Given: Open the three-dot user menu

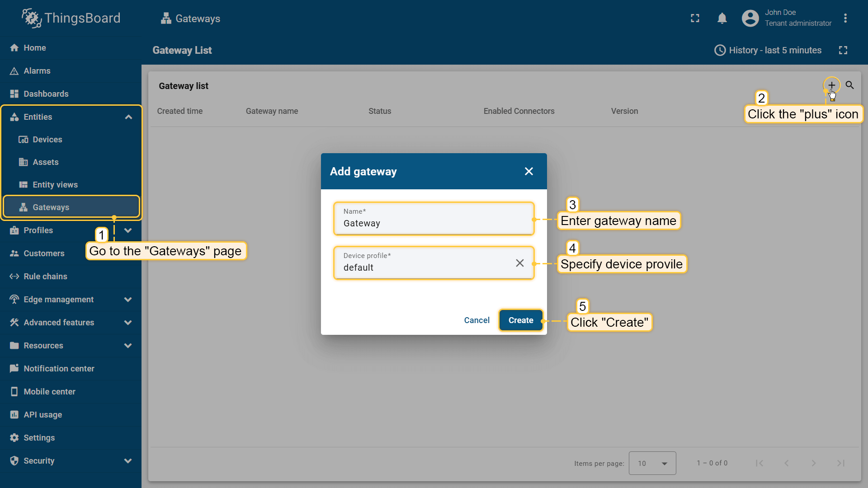Looking at the screenshot, I should point(845,18).
